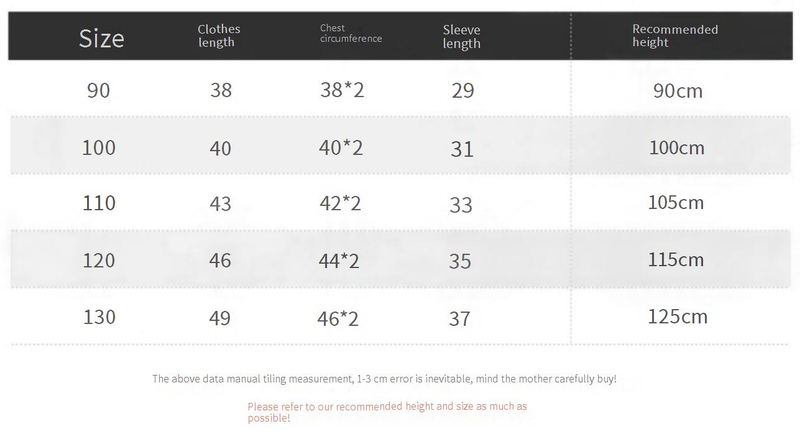Select the 105cm recommended height cell
This screenshot has height=441, width=800.
677,203
